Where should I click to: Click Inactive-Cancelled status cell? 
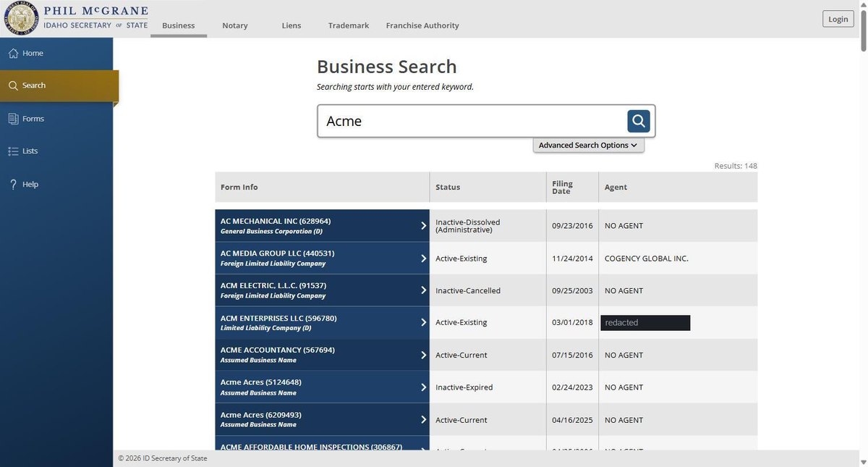pos(488,290)
